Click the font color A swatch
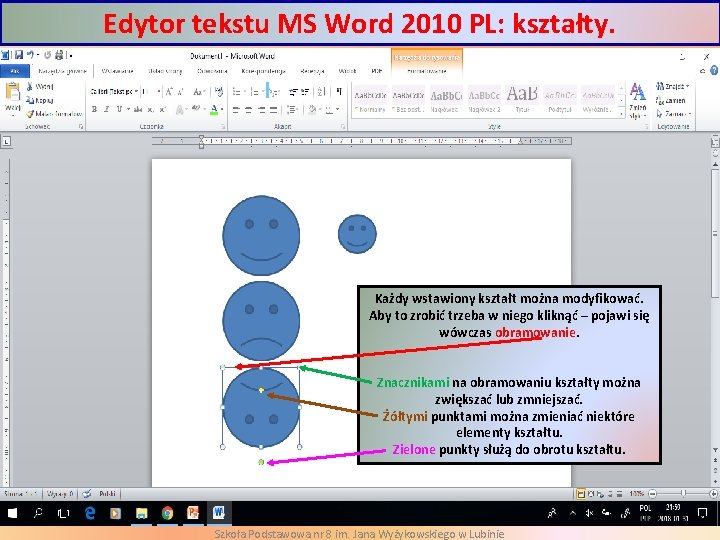Viewport: 720px width, 540px height. point(214,110)
